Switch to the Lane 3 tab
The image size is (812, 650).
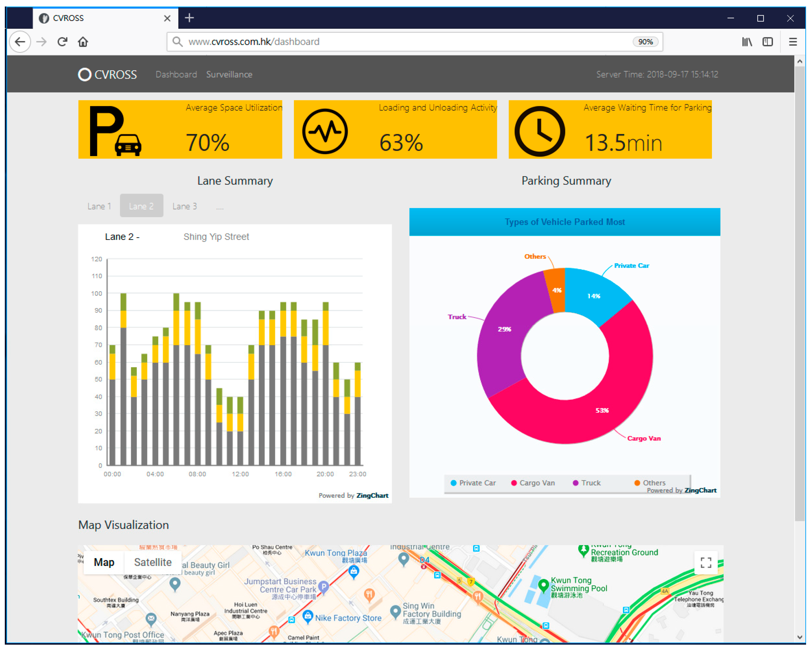(185, 206)
